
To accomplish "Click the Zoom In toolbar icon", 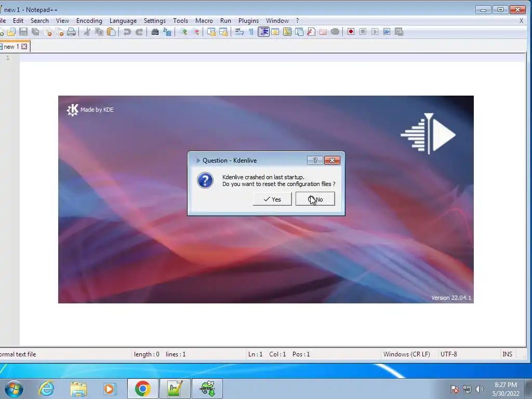I will tap(183, 32).
